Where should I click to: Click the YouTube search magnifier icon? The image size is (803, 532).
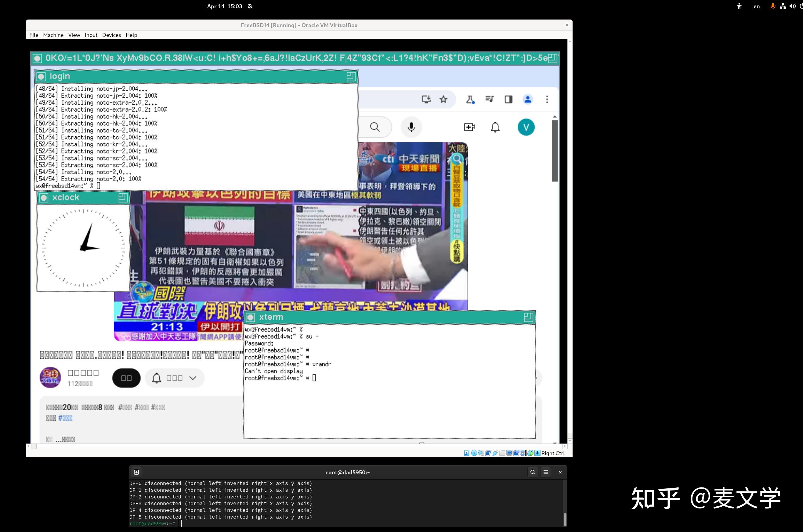click(x=375, y=127)
